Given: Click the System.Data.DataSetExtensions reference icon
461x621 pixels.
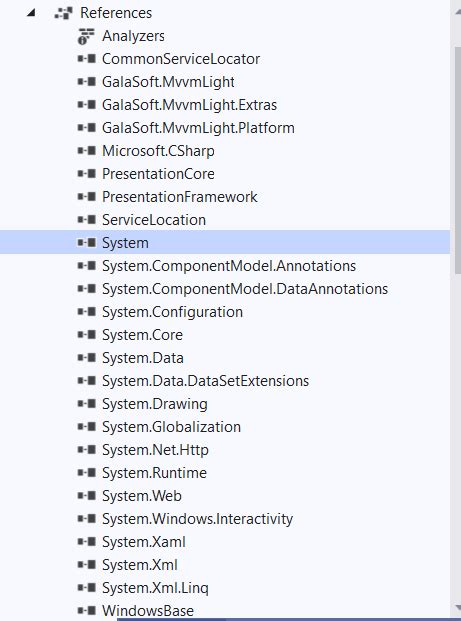Looking at the screenshot, I should click(x=87, y=381).
